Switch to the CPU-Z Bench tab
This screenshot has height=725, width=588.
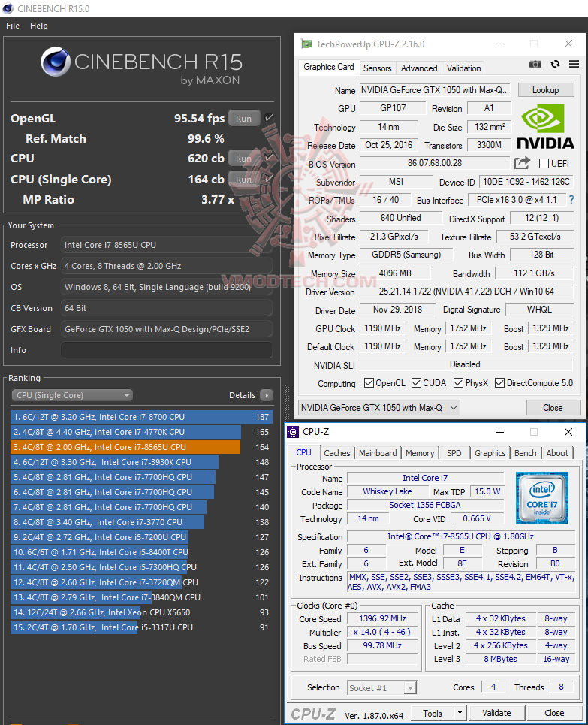526,453
